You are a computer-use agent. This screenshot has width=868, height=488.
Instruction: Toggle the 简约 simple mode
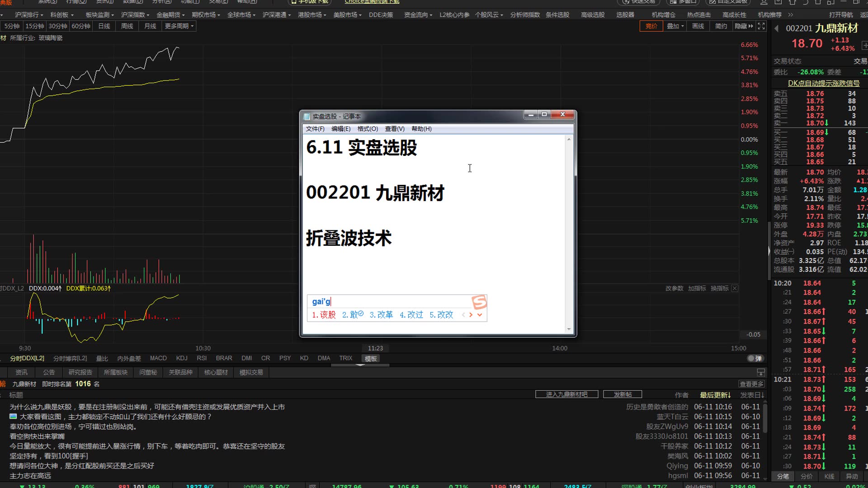[721, 26]
